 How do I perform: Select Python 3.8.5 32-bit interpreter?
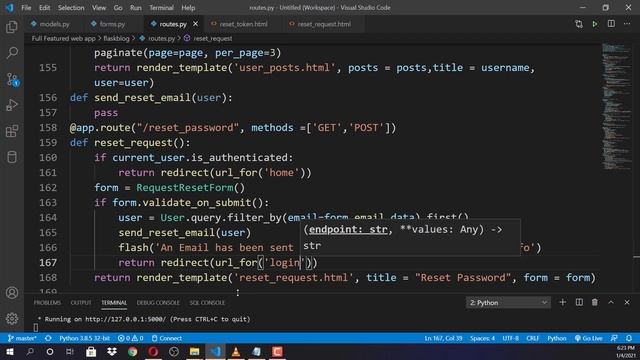(x=84, y=338)
